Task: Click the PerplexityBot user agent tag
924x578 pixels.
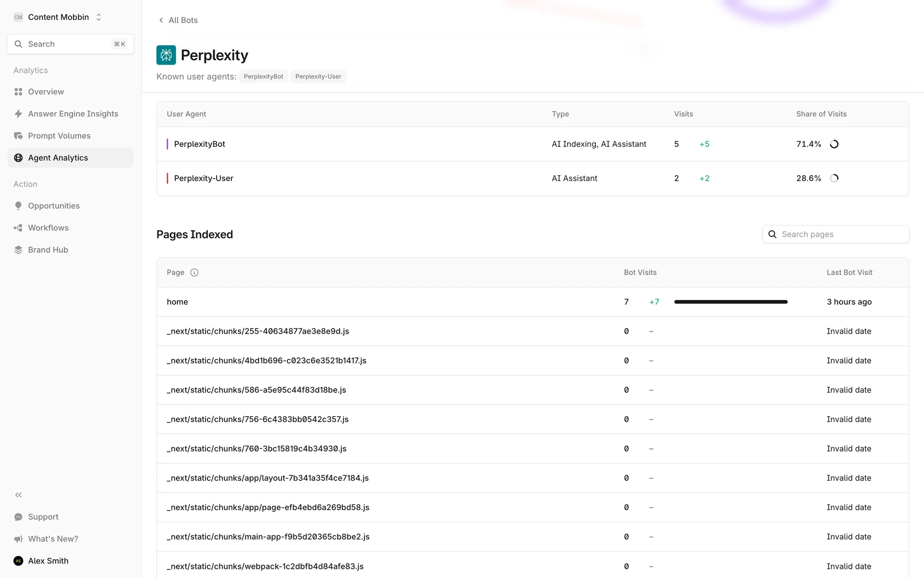Action: [x=263, y=77]
